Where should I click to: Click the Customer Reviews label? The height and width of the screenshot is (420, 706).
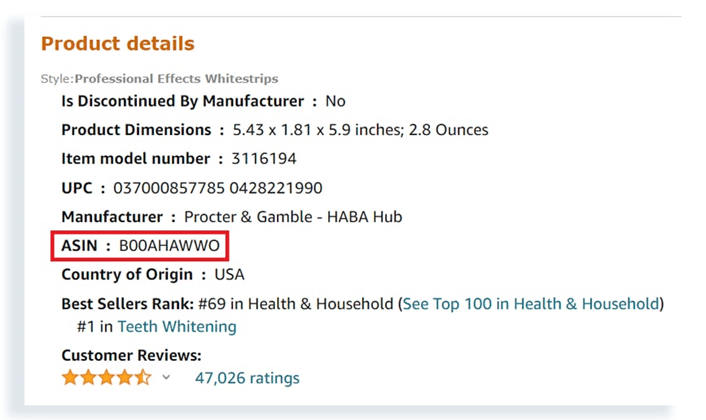pyautogui.click(x=131, y=355)
